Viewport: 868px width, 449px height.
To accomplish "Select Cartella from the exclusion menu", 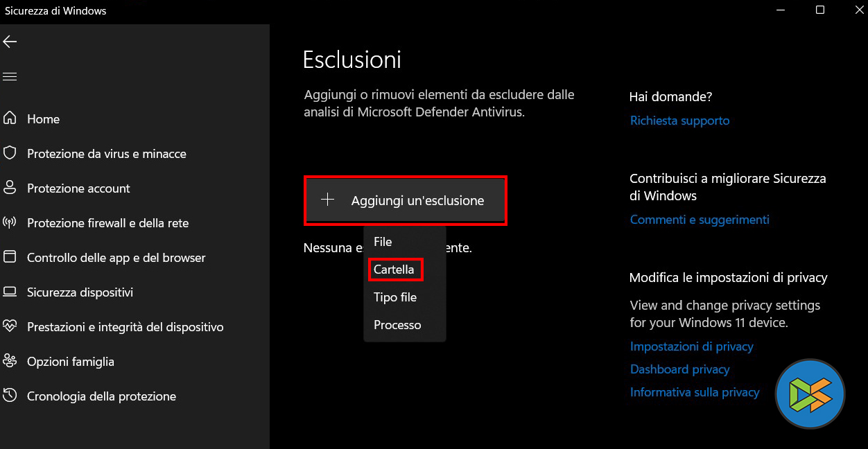I will pos(394,270).
